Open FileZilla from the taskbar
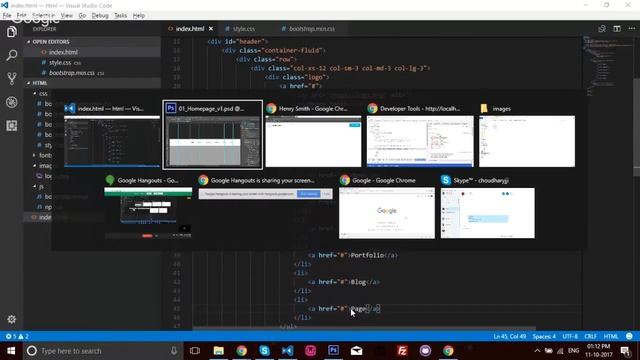This screenshot has width=640, height=360. pyautogui.click(x=402, y=351)
